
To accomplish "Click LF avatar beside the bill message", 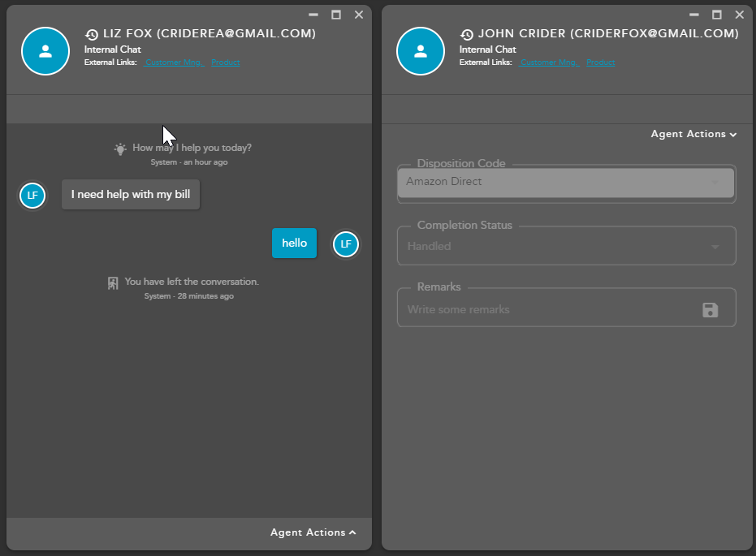I will [32, 196].
